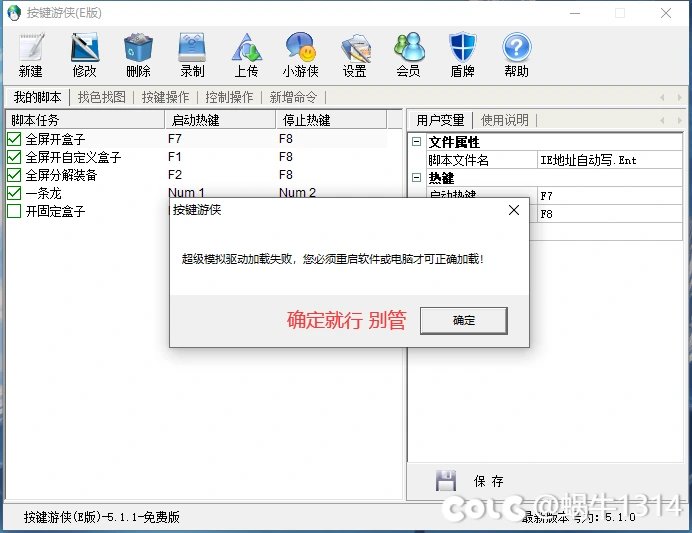Close the 按键游侠 error dialog with X
This screenshot has height=533, width=692.
click(514, 210)
